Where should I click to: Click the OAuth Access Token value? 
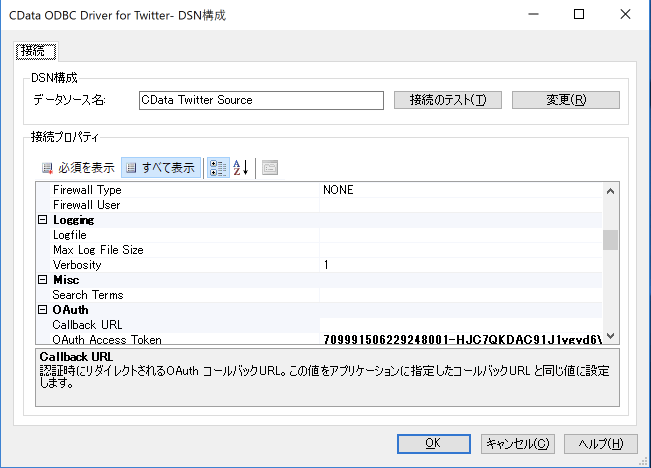click(x=462, y=339)
